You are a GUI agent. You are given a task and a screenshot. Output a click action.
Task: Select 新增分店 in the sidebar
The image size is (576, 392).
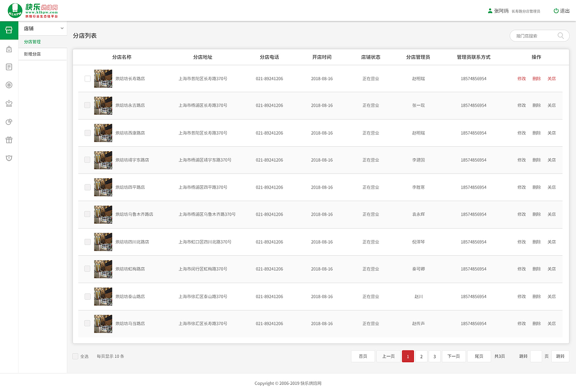[32, 54]
